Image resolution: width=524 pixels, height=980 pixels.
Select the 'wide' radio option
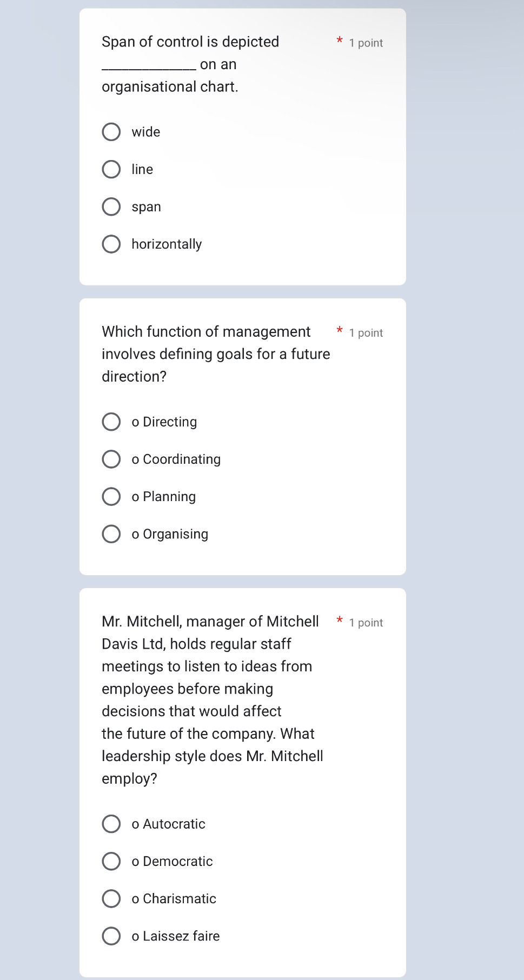click(111, 132)
